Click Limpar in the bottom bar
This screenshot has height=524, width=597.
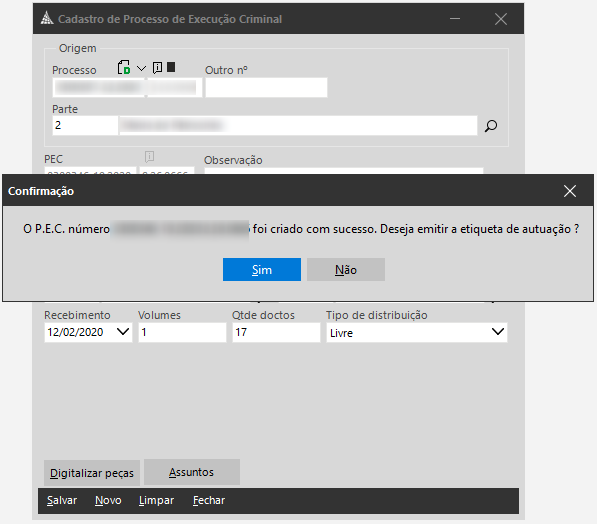[156, 500]
